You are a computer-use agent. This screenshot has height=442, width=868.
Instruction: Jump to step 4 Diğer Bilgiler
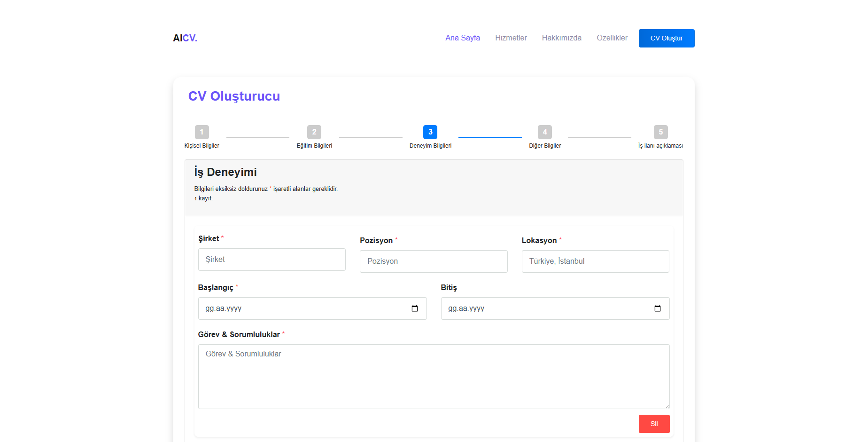tap(544, 132)
